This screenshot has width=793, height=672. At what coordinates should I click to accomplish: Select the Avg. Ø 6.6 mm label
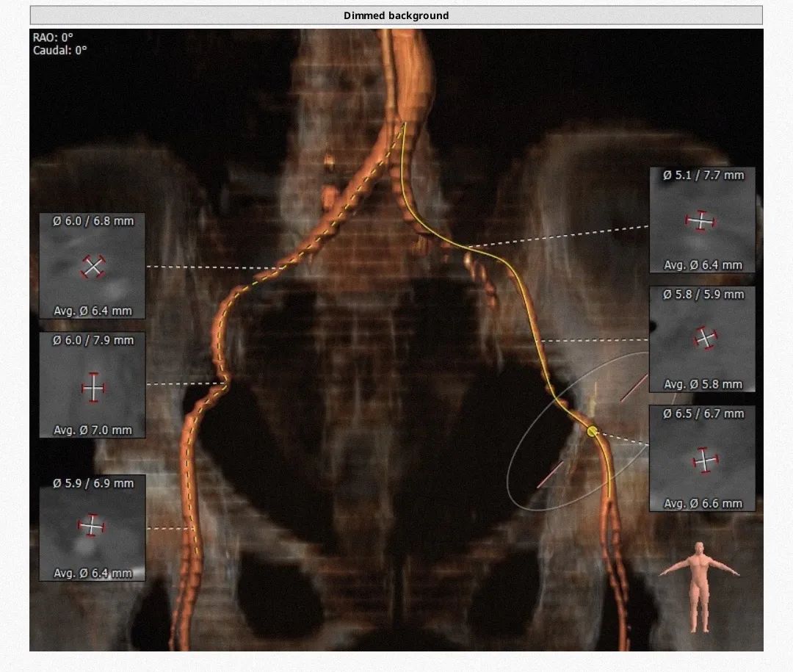coord(703,504)
